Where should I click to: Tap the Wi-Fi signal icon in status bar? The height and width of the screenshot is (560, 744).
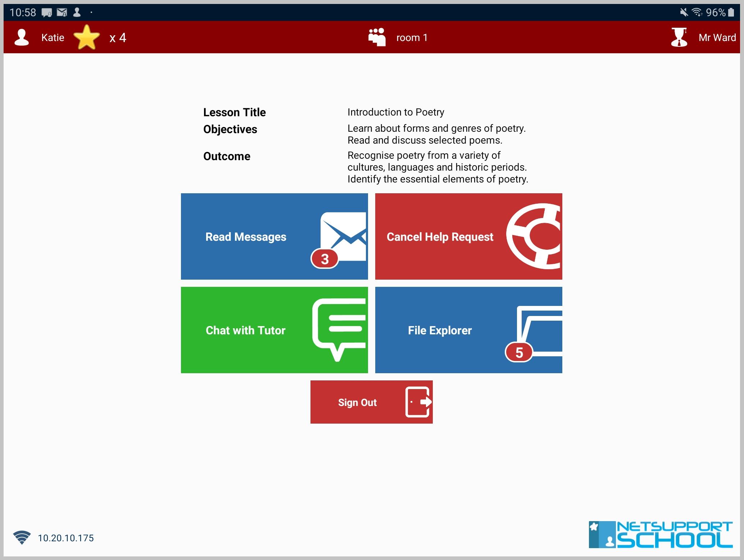pos(697,13)
